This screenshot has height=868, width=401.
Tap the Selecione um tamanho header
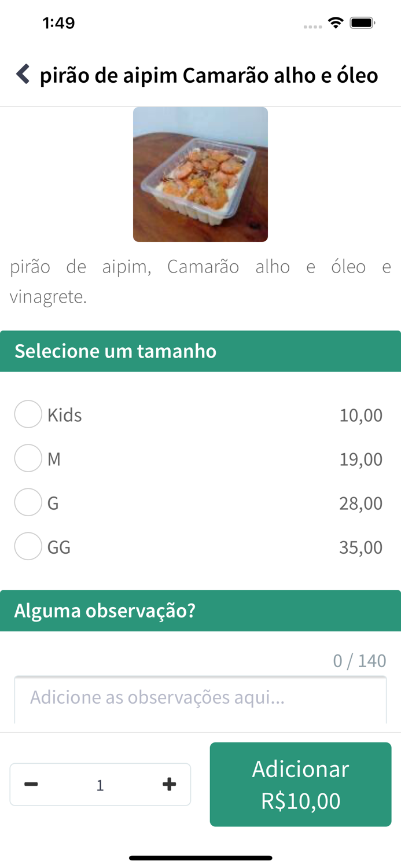pos(115,351)
